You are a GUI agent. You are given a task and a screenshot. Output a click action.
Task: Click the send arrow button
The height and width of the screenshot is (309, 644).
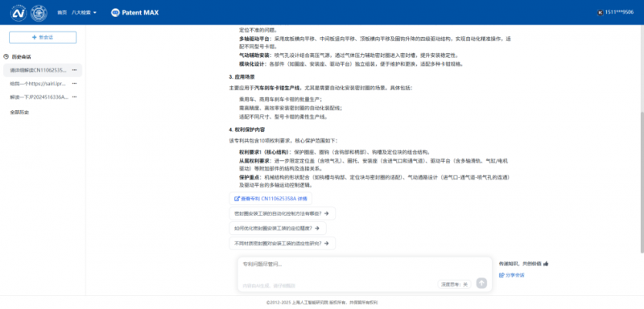click(x=481, y=282)
